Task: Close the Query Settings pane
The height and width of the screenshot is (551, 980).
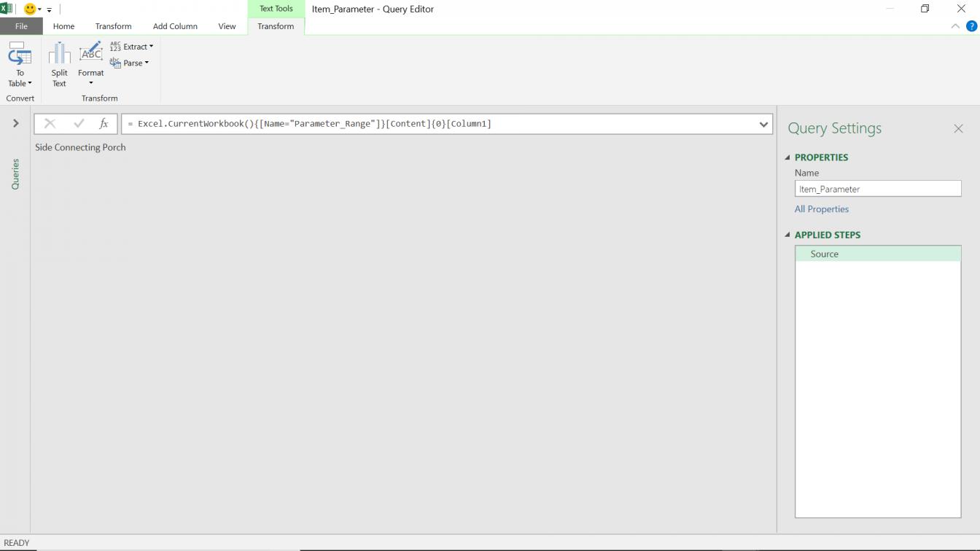Action: tap(958, 128)
